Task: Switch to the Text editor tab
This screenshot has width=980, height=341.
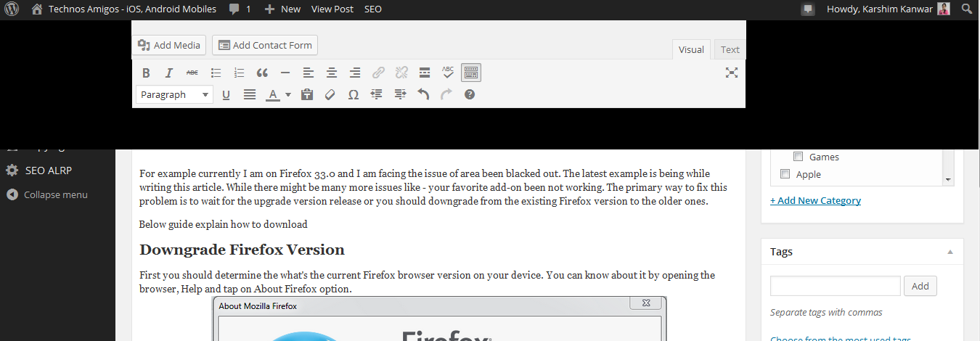Action: coord(730,49)
